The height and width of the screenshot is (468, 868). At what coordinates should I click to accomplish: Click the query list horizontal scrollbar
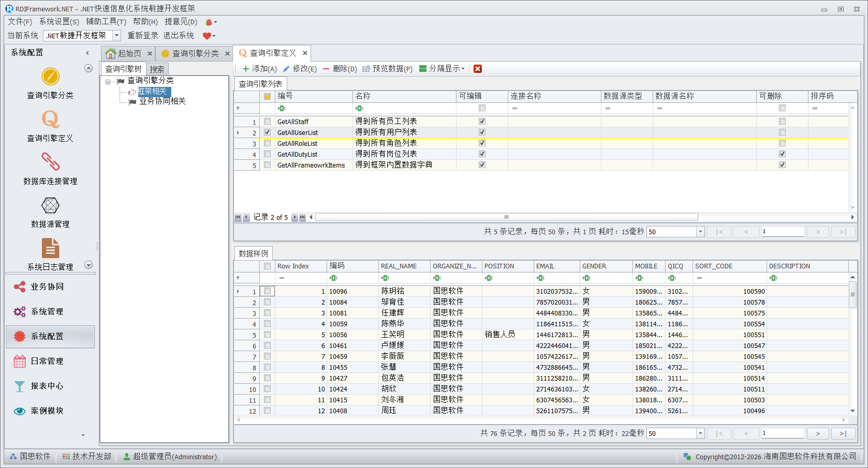tap(506, 217)
